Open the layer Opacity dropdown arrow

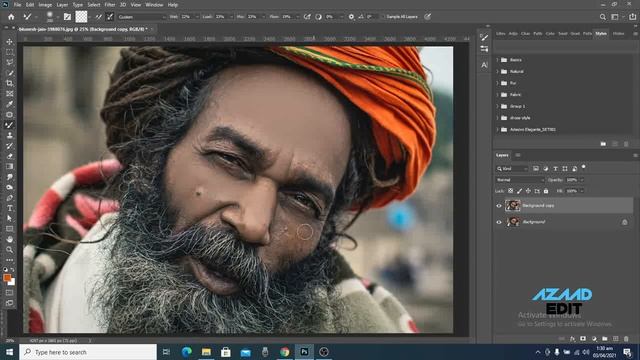[x=582, y=180]
